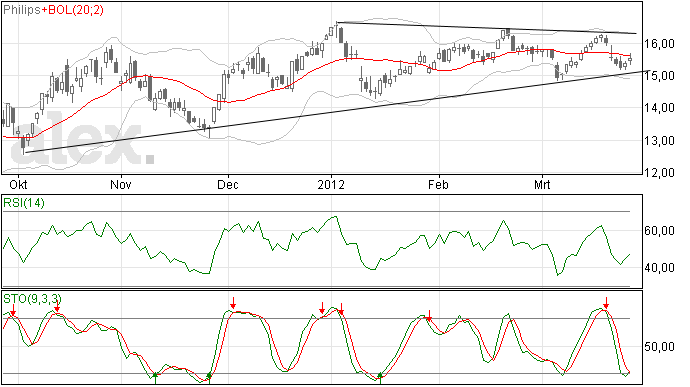Click the Dec date axis label
Viewport: 690px width, 387px height.
pos(228,184)
